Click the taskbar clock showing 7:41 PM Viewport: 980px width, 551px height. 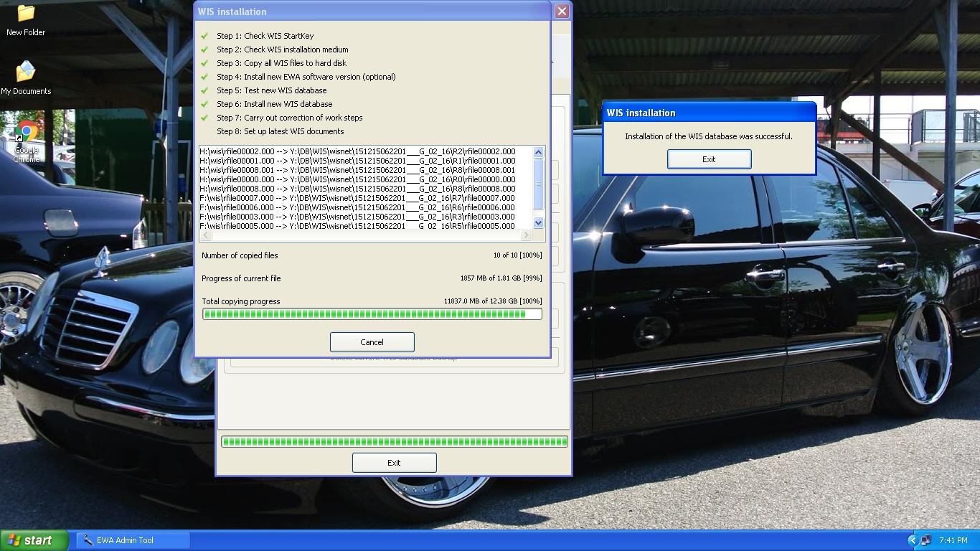pyautogui.click(x=953, y=540)
